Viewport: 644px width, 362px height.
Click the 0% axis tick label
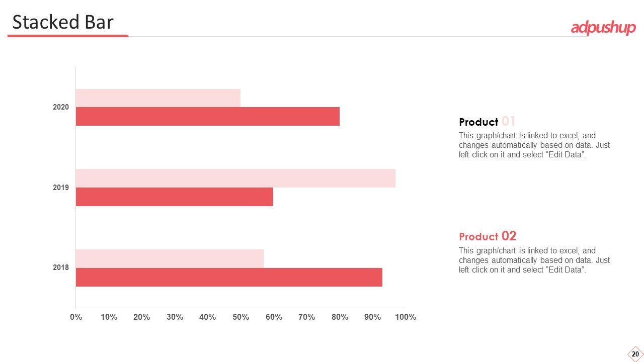tap(76, 317)
